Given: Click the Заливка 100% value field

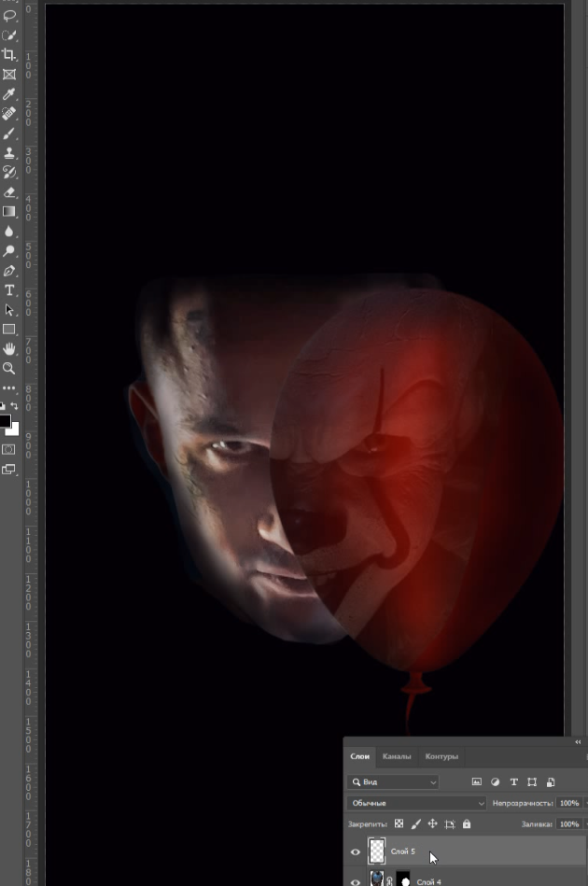Looking at the screenshot, I should (x=568, y=823).
